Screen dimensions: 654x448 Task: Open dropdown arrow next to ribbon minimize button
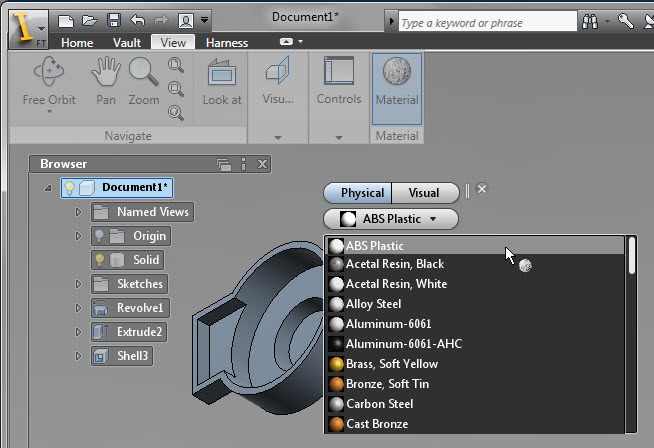pos(300,41)
